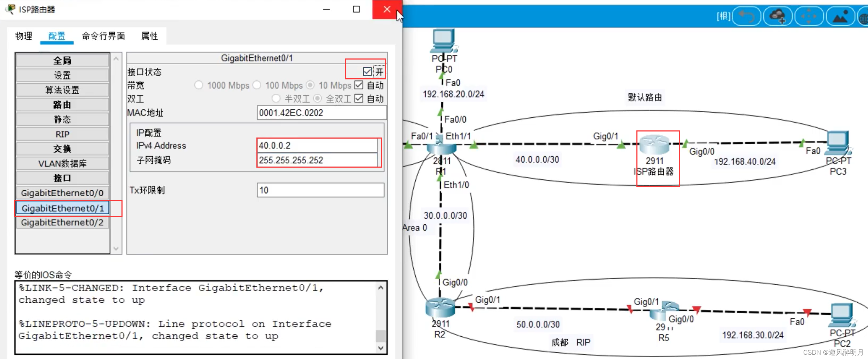Click the 接口 section header
The image size is (868, 359).
coord(62,178)
